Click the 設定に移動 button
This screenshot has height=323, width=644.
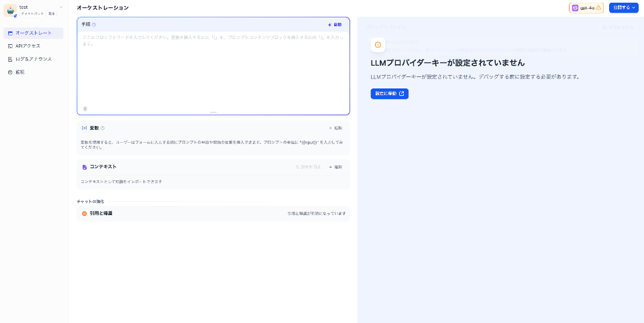(x=389, y=94)
